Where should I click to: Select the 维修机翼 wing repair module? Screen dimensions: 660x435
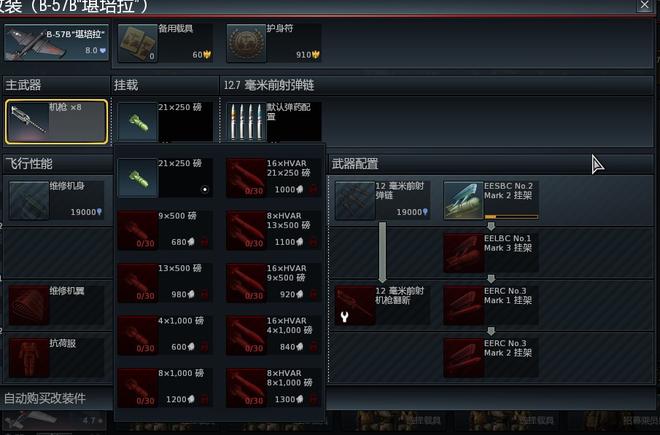[56, 305]
